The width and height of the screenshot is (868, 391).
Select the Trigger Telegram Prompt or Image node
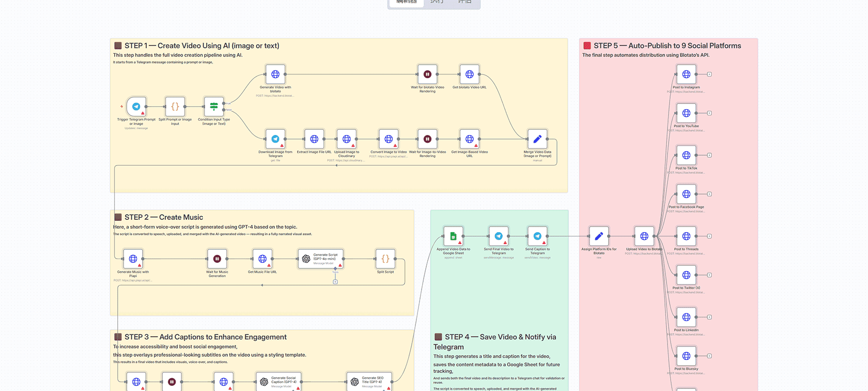coord(136,107)
